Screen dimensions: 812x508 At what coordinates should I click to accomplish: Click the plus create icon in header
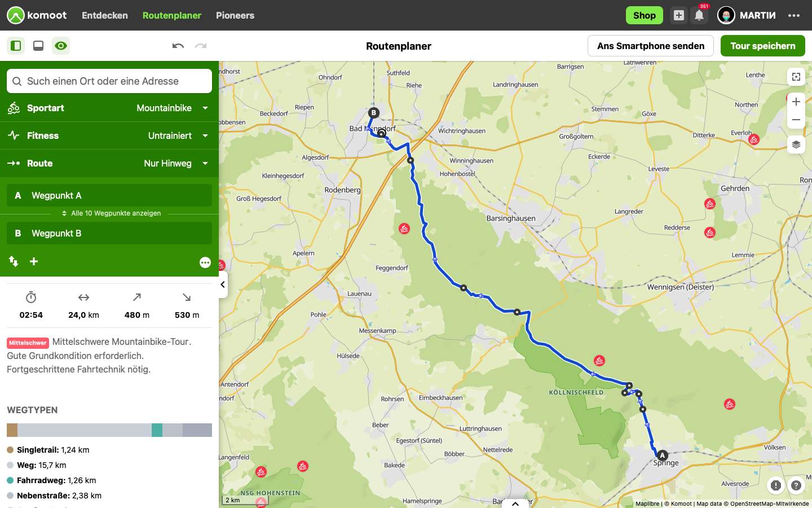coord(679,15)
